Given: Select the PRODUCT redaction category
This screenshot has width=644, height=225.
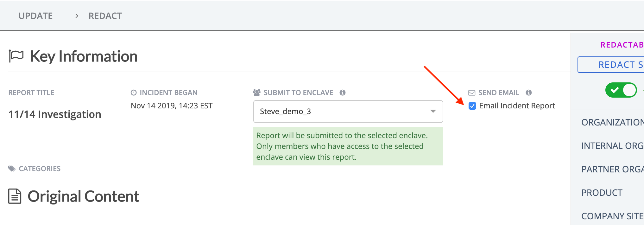Looking at the screenshot, I should pos(602,193).
